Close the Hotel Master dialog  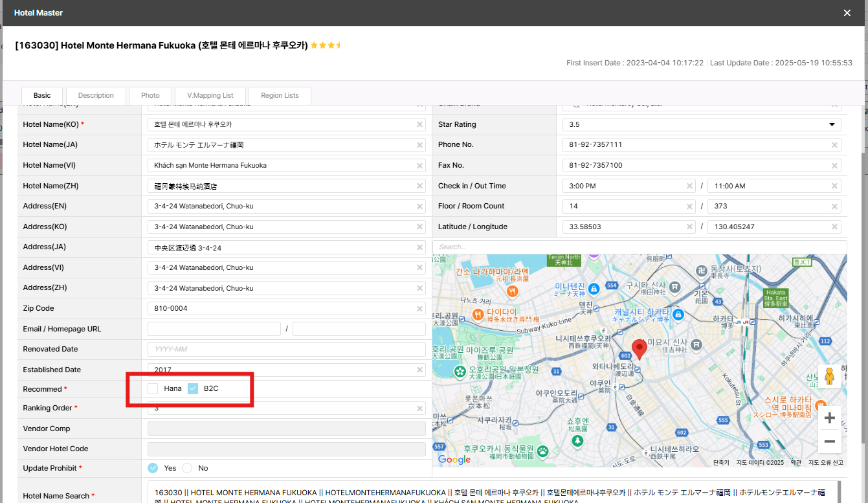[x=847, y=13]
